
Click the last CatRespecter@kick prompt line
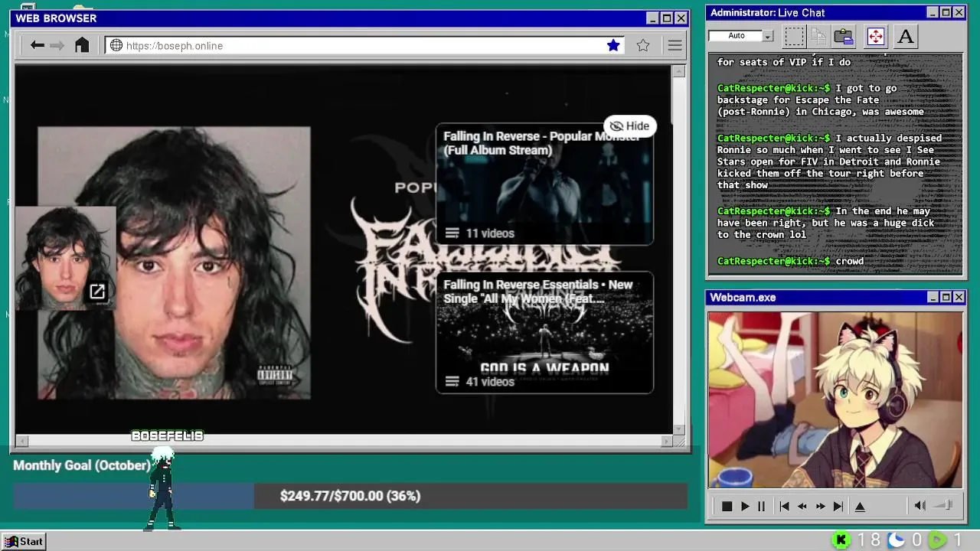[x=790, y=261]
